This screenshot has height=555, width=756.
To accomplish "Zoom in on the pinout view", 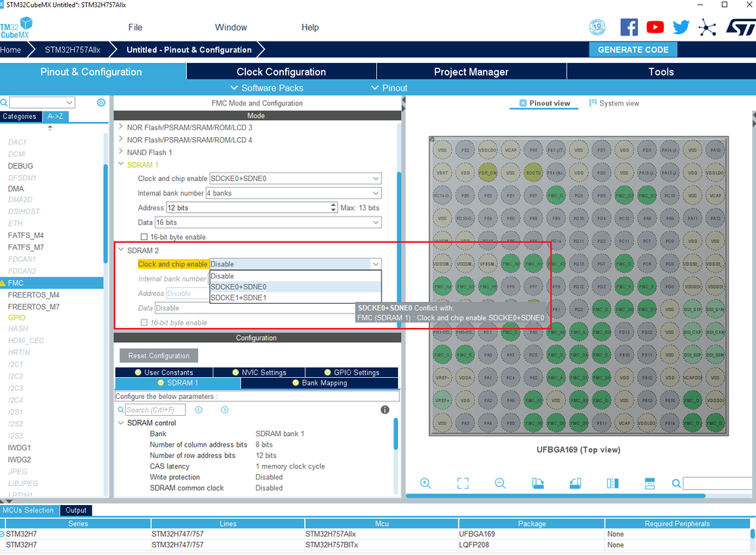I will coord(425,483).
